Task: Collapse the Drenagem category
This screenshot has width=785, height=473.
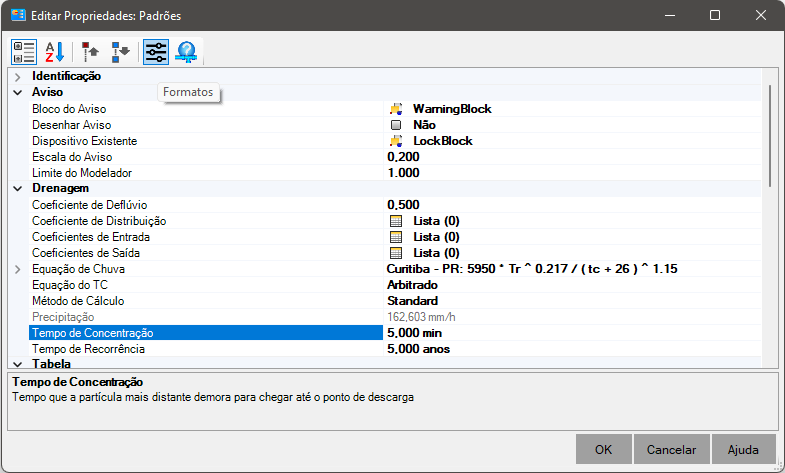Action: pyautogui.click(x=18, y=189)
